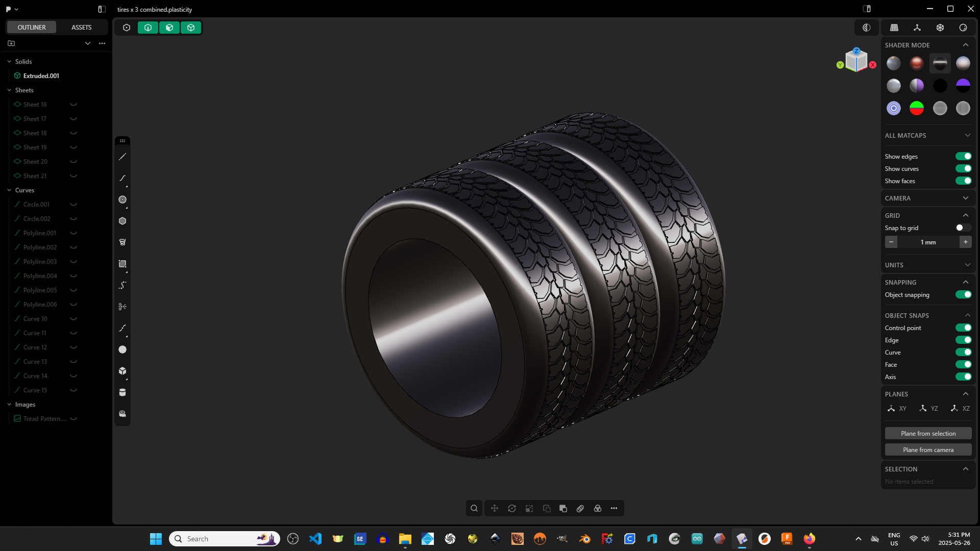Select the Cylinder tool

coord(122,392)
